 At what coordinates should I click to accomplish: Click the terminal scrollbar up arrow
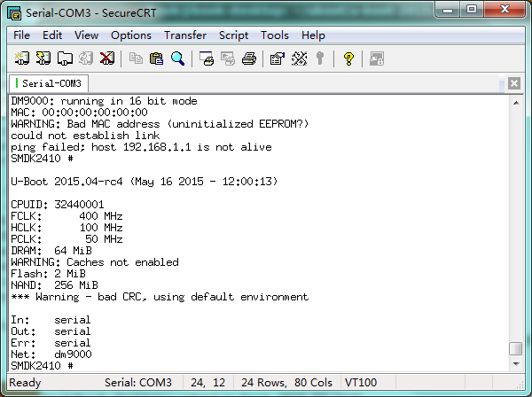[x=516, y=103]
